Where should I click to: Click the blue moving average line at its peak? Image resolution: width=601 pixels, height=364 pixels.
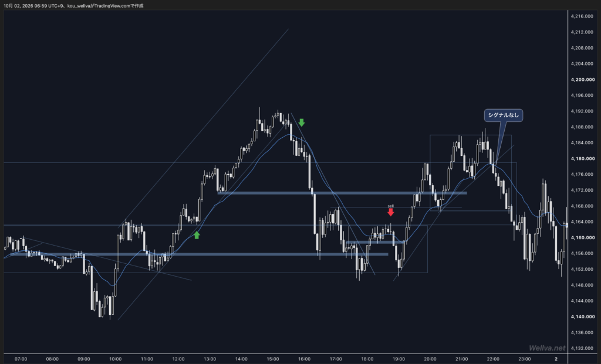pos(289,135)
